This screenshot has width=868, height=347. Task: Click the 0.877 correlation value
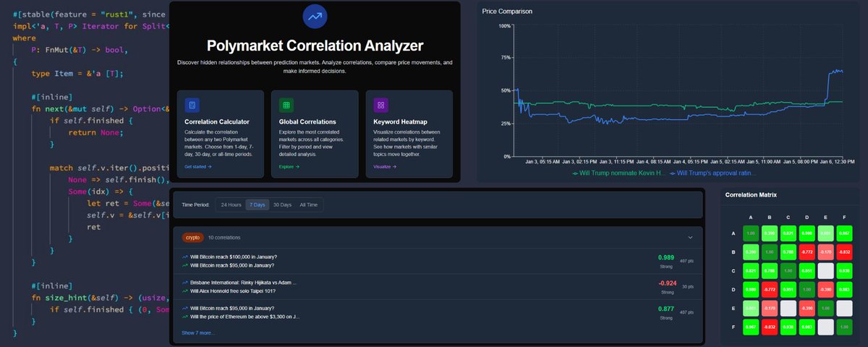pos(665,309)
